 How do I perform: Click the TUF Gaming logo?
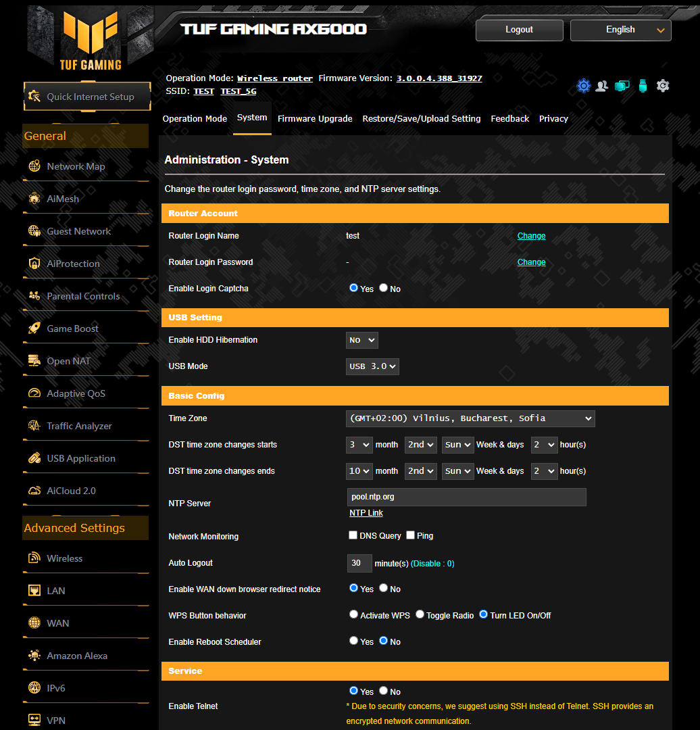(91, 40)
